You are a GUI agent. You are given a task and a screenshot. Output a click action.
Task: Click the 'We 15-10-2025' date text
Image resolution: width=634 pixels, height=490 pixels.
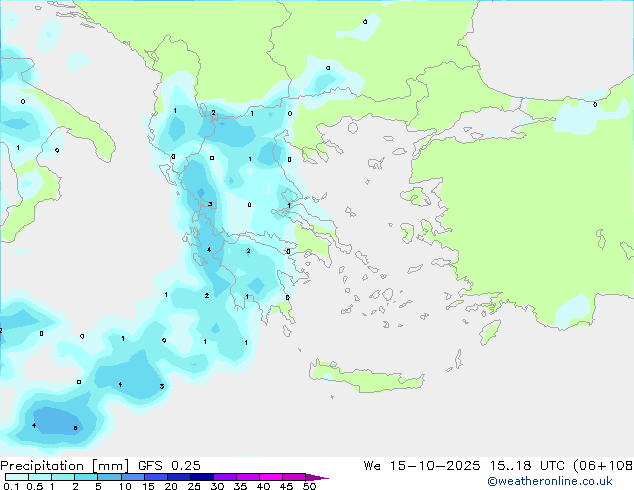[422, 466]
